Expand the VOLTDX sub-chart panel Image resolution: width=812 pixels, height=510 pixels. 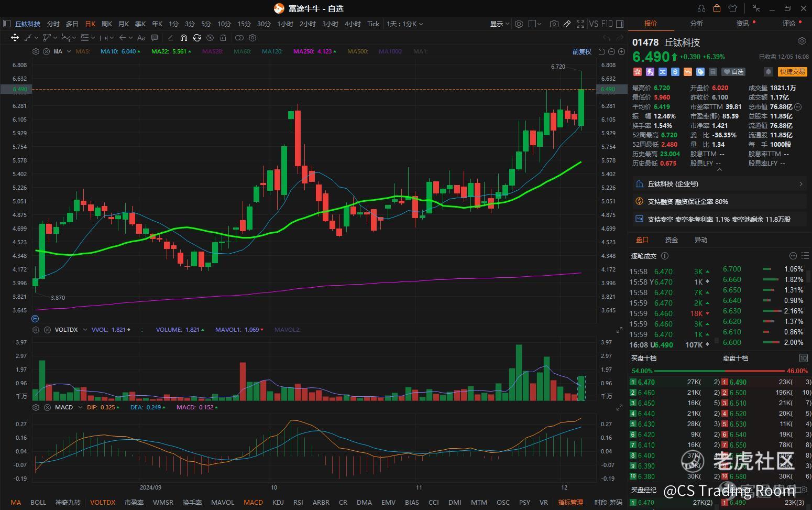[x=619, y=330]
